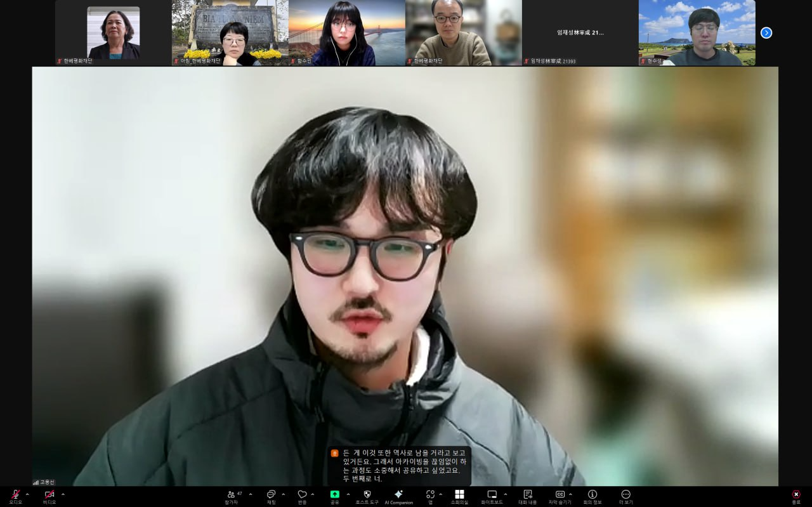The height and width of the screenshot is (507, 812).
Task: Open the Apps icon in the toolbar
Action: (430, 497)
